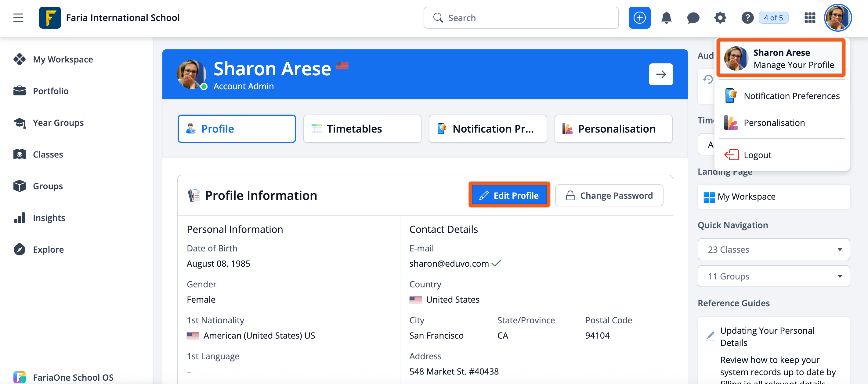
Task: Click the Change Password button
Action: click(609, 195)
